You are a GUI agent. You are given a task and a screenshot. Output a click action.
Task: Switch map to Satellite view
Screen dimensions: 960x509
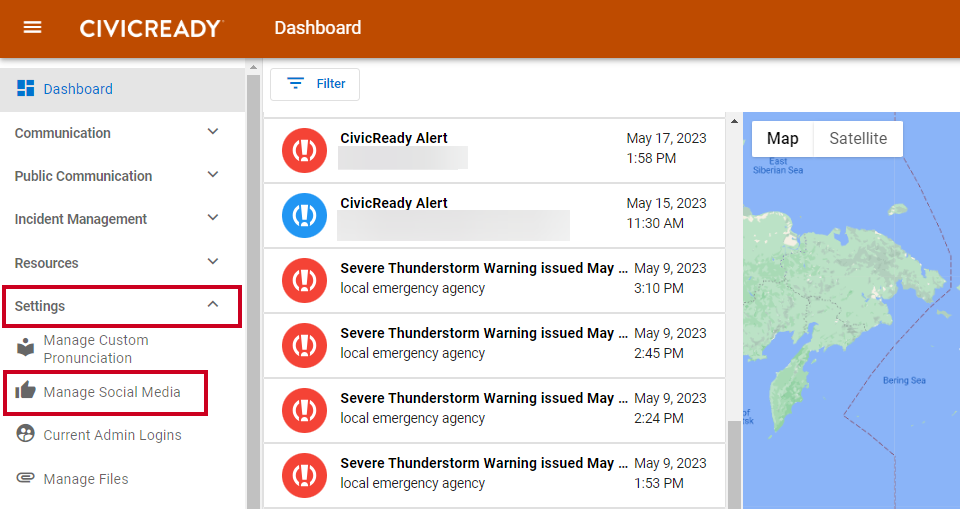tap(858, 139)
